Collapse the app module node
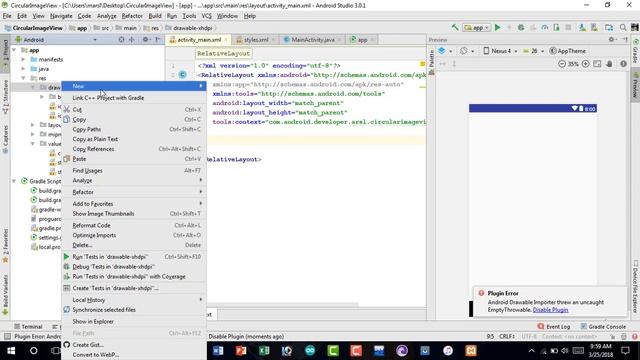 (x=14, y=50)
